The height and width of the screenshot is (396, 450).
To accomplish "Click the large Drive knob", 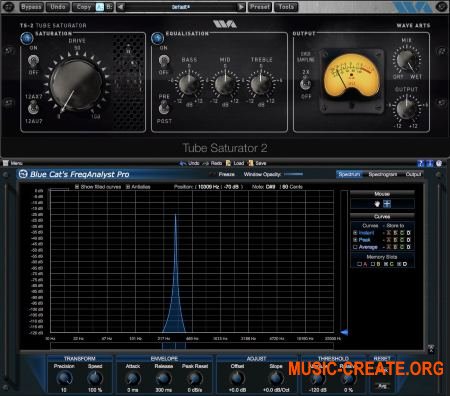I will (x=76, y=84).
